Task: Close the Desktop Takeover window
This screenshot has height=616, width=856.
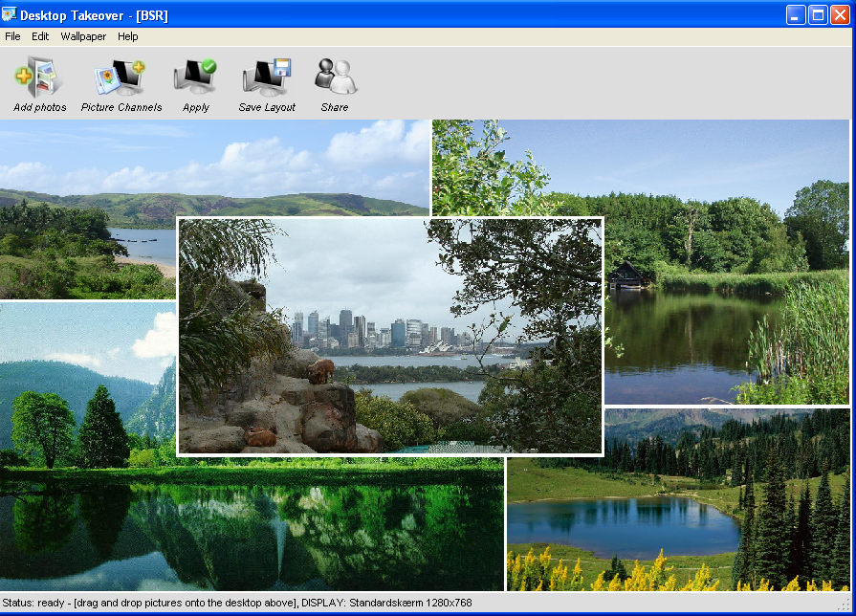Action: [x=840, y=14]
